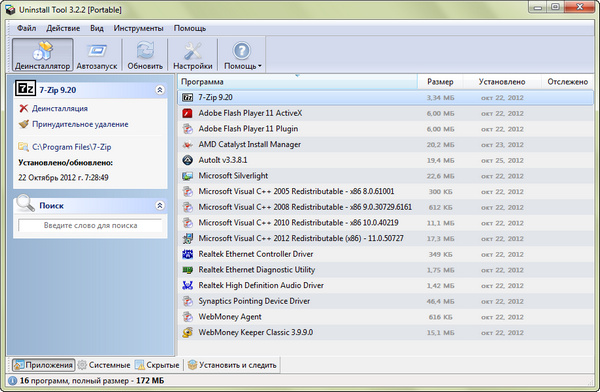Sort by the Программа column header
This screenshot has width=600, height=392.
click(x=297, y=82)
